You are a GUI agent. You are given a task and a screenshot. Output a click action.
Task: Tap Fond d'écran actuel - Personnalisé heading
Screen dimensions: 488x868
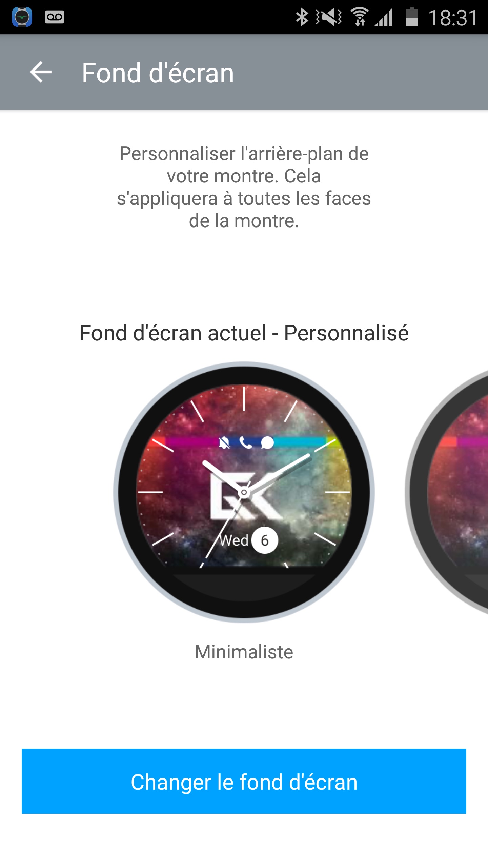coord(244,333)
